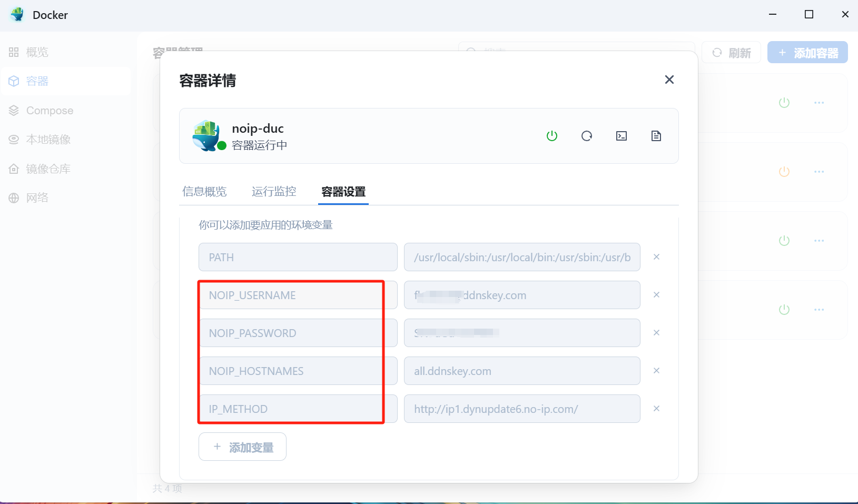Screen dimensions: 858x504
Task: Open the 网络 sidebar section
Action: click(x=37, y=197)
